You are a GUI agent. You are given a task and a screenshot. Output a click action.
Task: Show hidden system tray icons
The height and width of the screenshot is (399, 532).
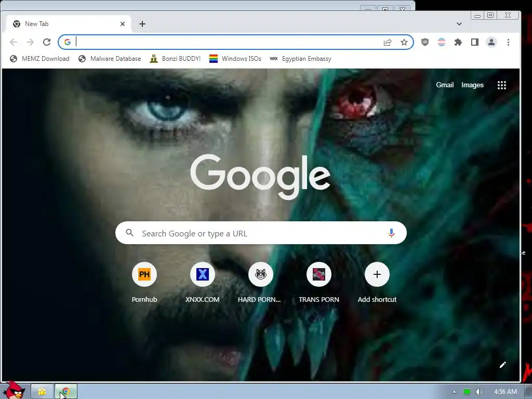coord(454,392)
